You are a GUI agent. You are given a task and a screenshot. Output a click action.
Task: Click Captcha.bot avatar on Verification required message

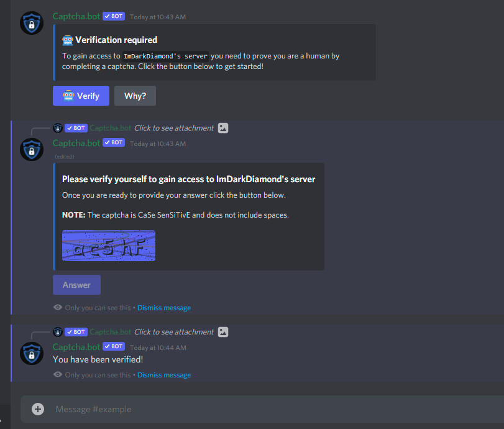[x=32, y=23]
